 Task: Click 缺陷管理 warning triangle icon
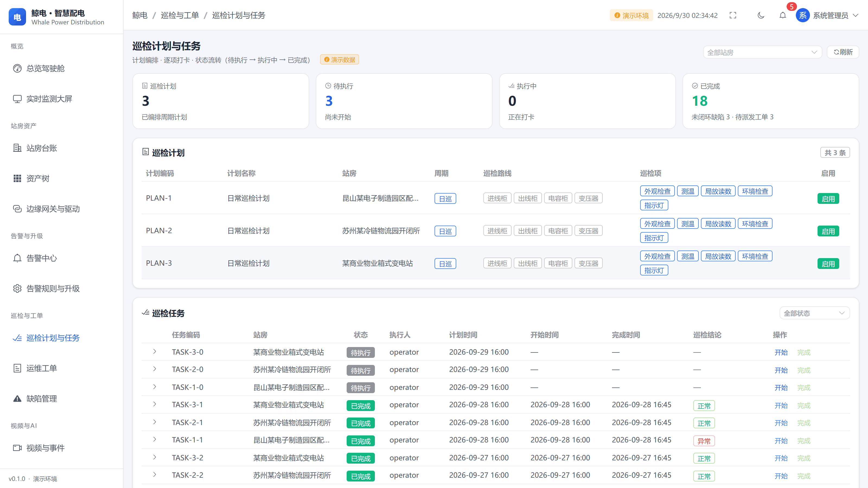coord(17,399)
